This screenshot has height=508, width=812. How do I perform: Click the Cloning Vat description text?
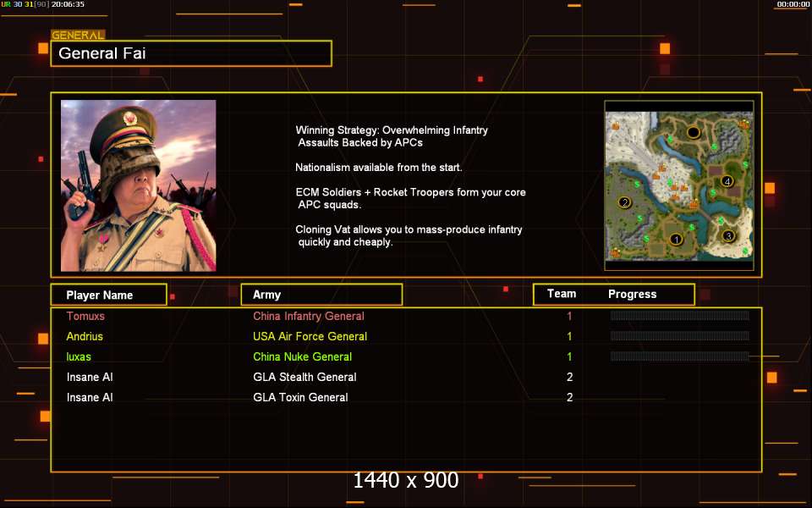(x=409, y=235)
